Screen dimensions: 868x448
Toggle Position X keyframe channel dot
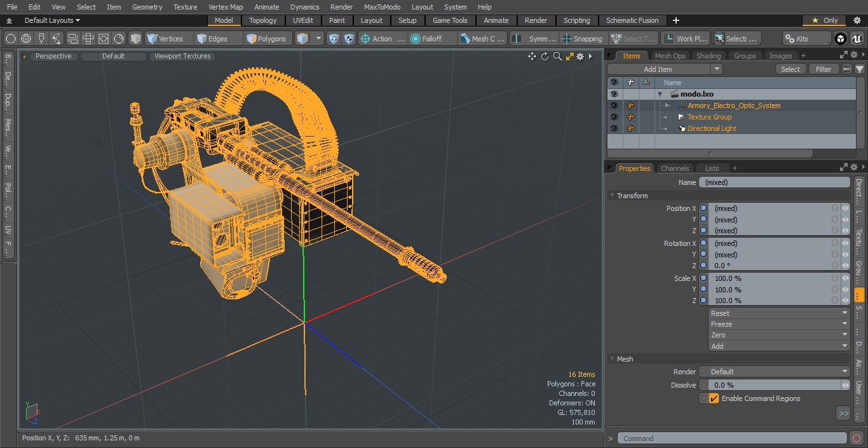[x=703, y=208]
